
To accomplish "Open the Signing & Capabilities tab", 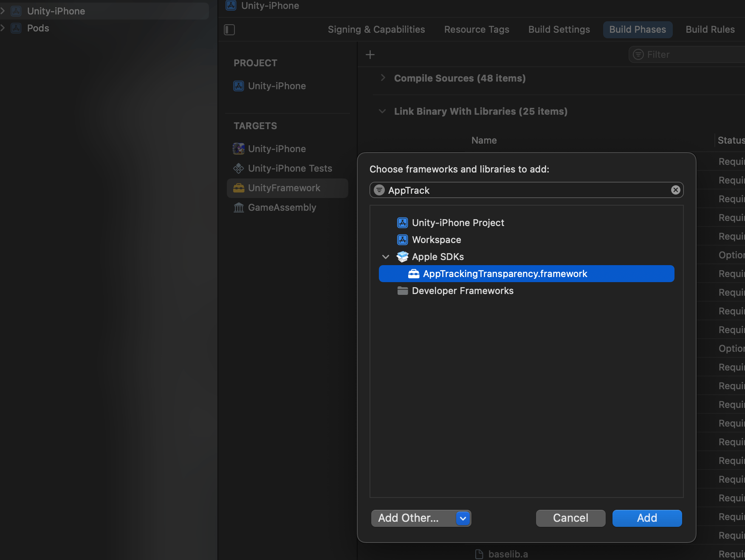I will tap(376, 29).
